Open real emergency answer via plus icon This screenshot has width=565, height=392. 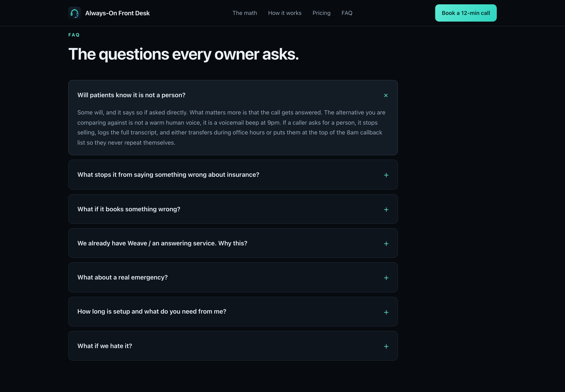[386, 278]
